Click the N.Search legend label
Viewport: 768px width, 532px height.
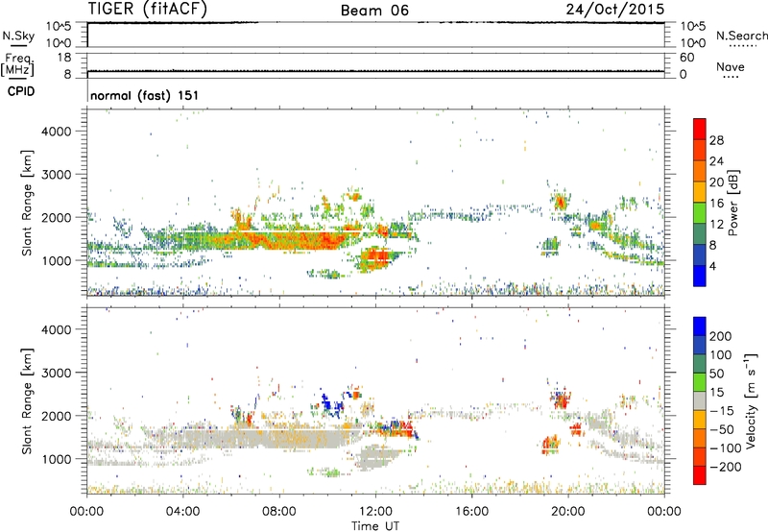click(742, 36)
